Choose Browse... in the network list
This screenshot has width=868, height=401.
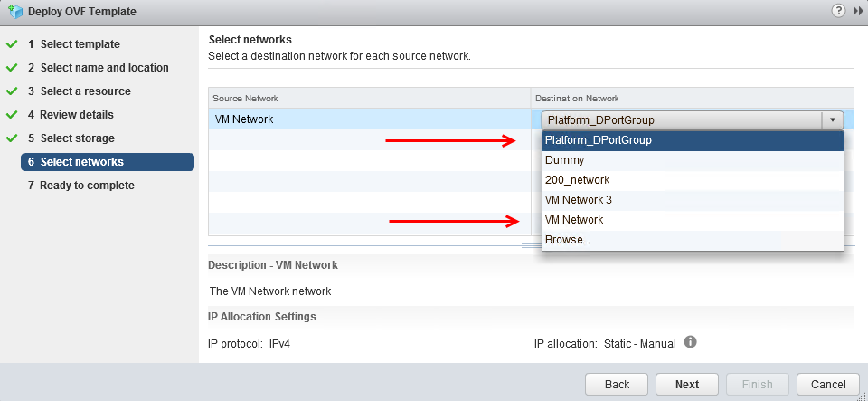(693, 240)
